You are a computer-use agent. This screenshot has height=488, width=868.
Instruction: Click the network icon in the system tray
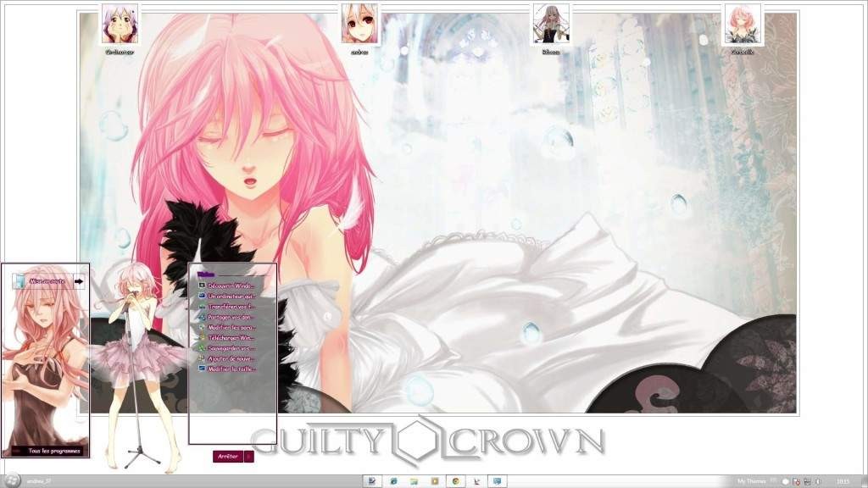(808, 480)
